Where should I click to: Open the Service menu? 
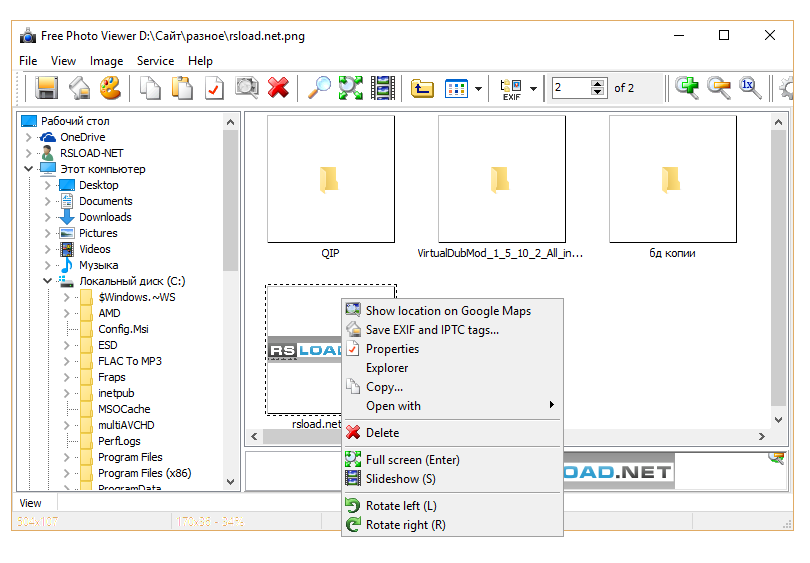point(155,61)
